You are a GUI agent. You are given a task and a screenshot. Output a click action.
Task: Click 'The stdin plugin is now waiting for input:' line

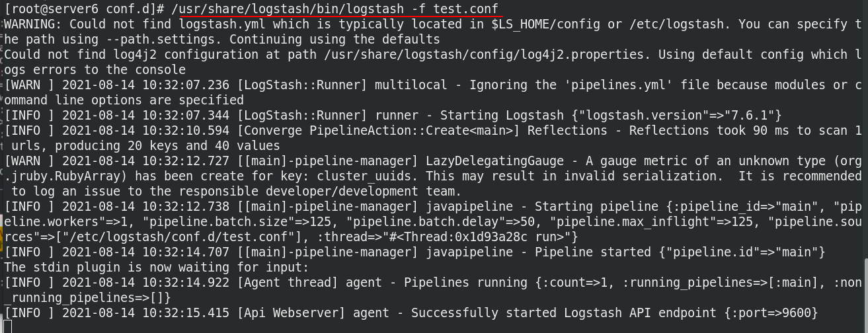pos(157,267)
